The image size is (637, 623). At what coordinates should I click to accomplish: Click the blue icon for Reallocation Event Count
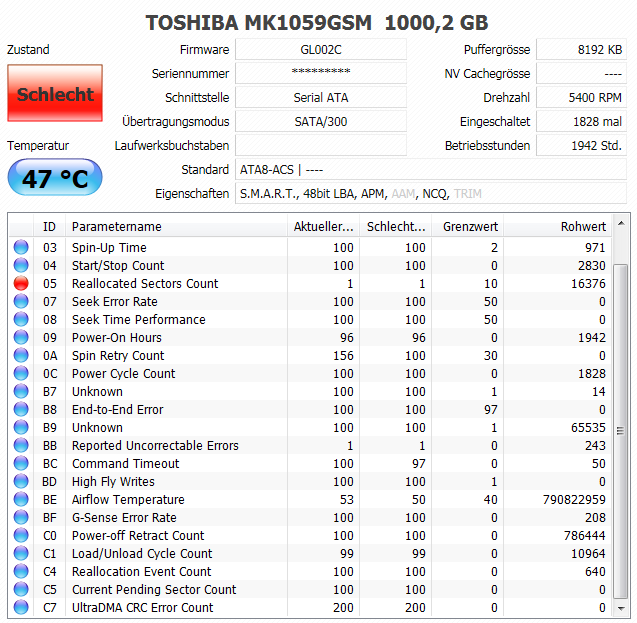point(21,571)
